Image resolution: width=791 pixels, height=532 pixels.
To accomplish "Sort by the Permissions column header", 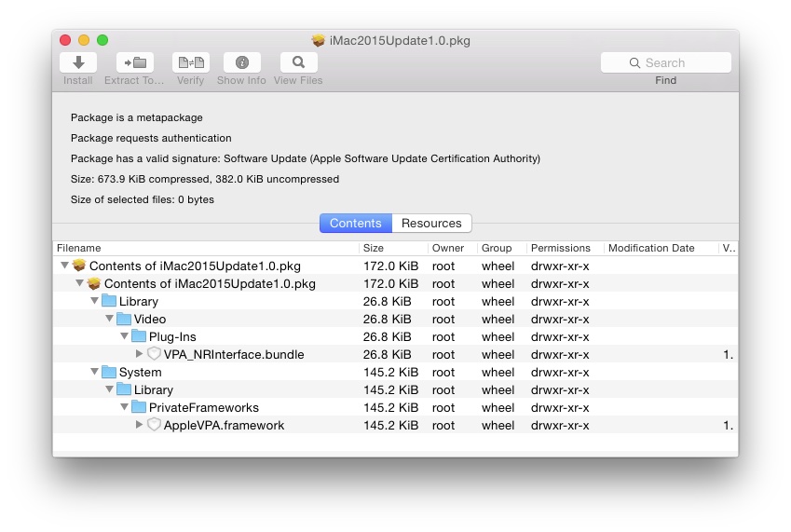I will (565, 248).
